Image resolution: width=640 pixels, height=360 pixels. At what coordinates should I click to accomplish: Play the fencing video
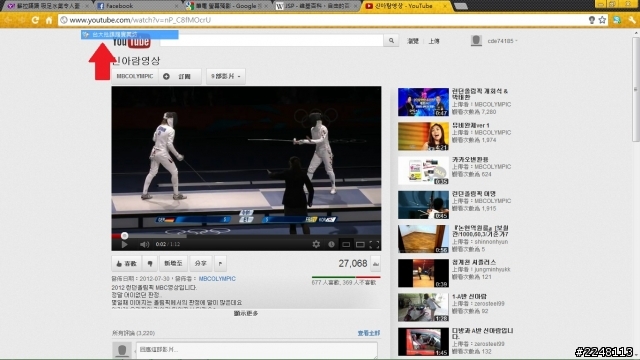pos(124,244)
